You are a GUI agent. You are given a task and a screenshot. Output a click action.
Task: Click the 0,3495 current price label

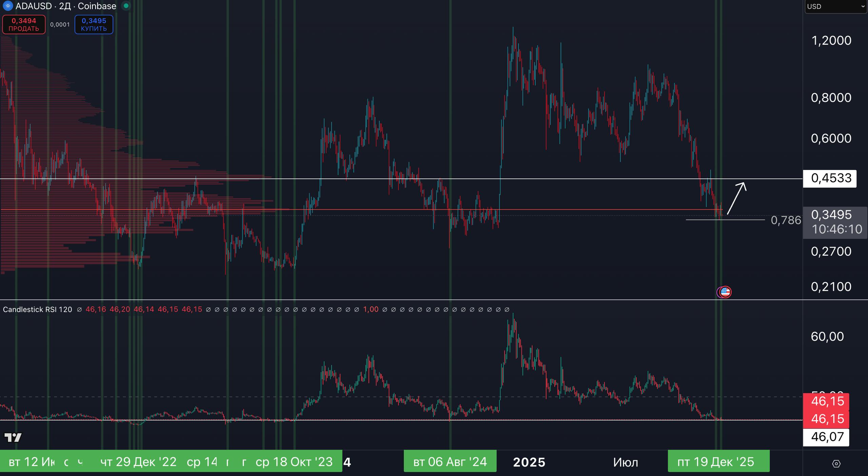831,215
